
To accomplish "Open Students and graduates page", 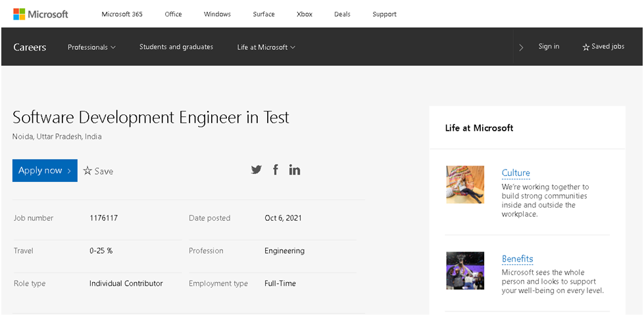I will pyautogui.click(x=176, y=47).
